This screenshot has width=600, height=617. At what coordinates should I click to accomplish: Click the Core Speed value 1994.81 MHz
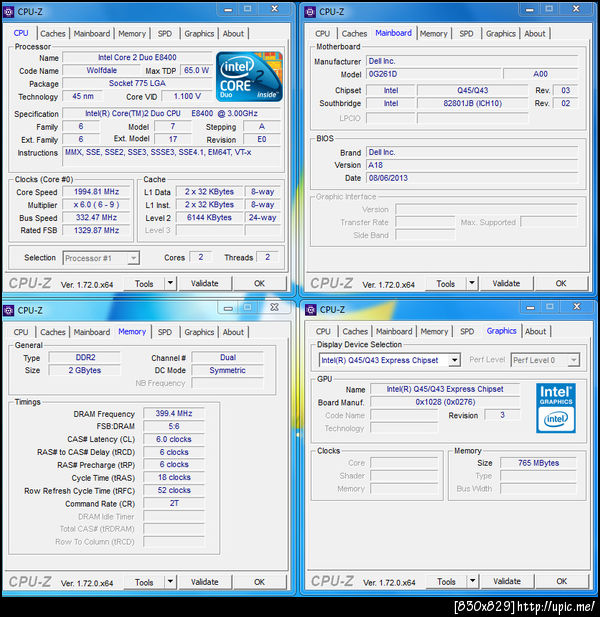pyautogui.click(x=96, y=192)
